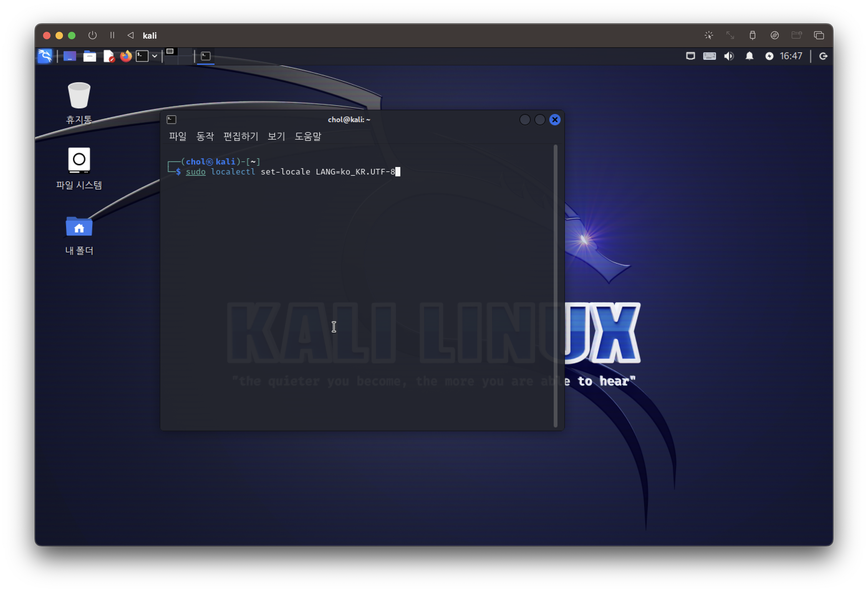Click the volume speaker icon
Screen dimensions: 868x592
(729, 56)
